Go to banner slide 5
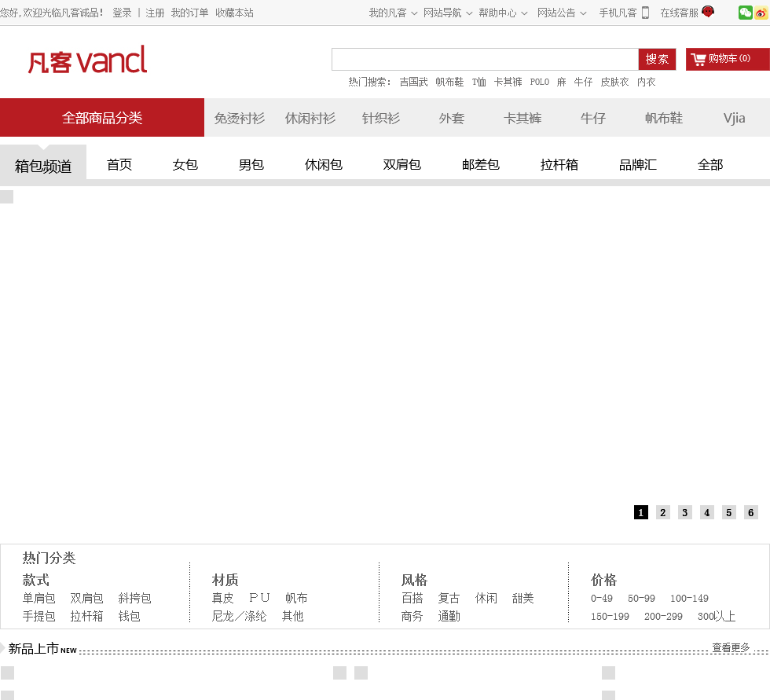770x700 pixels. click(x=729, y=512)
